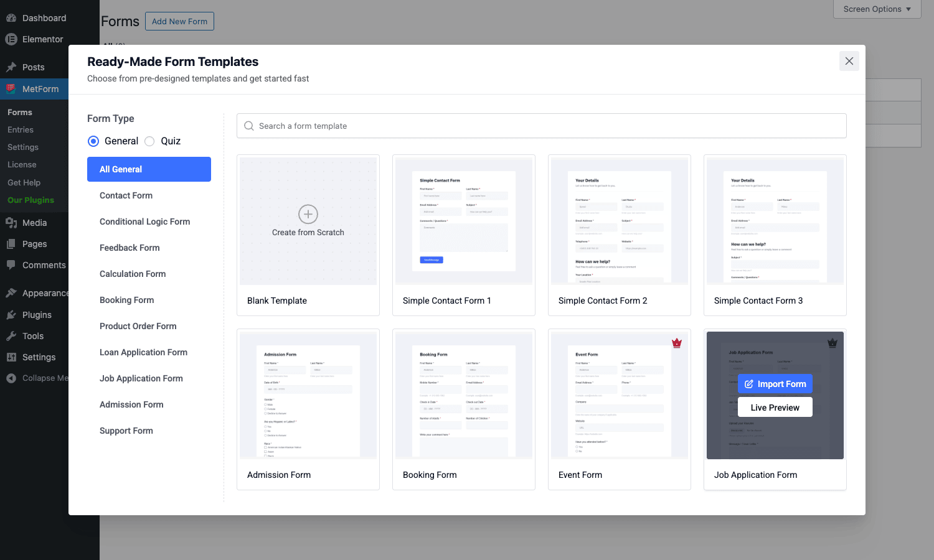Select the All General category
Screen dimensions: 934x560
coord(149,169)
